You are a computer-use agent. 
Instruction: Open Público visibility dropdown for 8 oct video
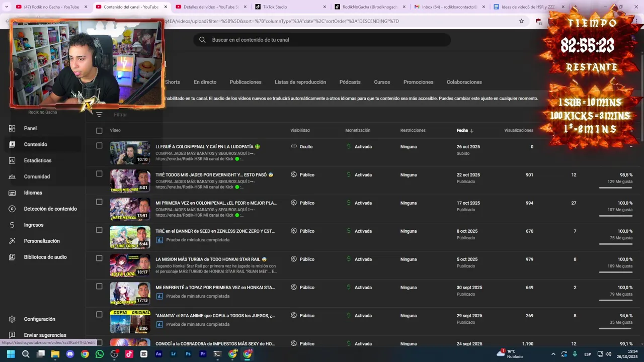302,231
